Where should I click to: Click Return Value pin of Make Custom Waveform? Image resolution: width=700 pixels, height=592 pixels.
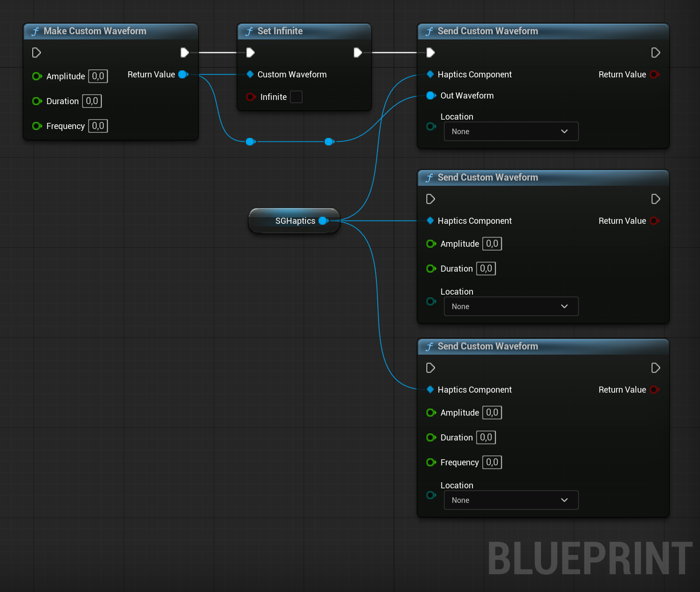(x=183, y=74)
